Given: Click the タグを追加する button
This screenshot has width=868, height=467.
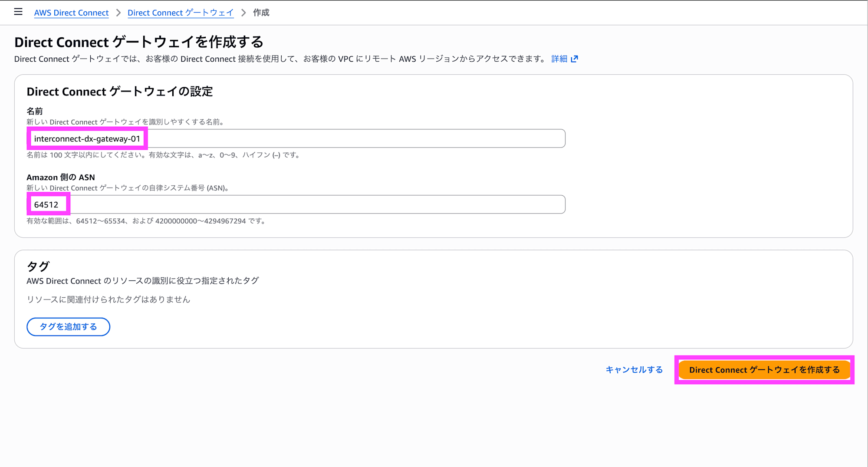Looking at the screenshot, I should click(x=68, y=327).
